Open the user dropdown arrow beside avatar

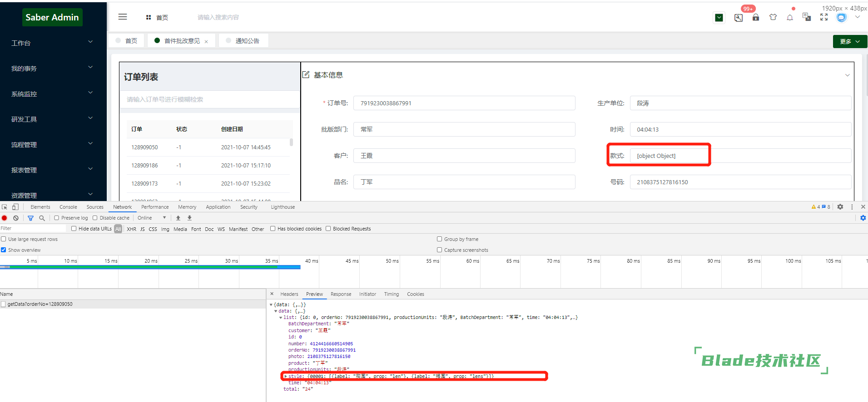(x=858, y=17)
